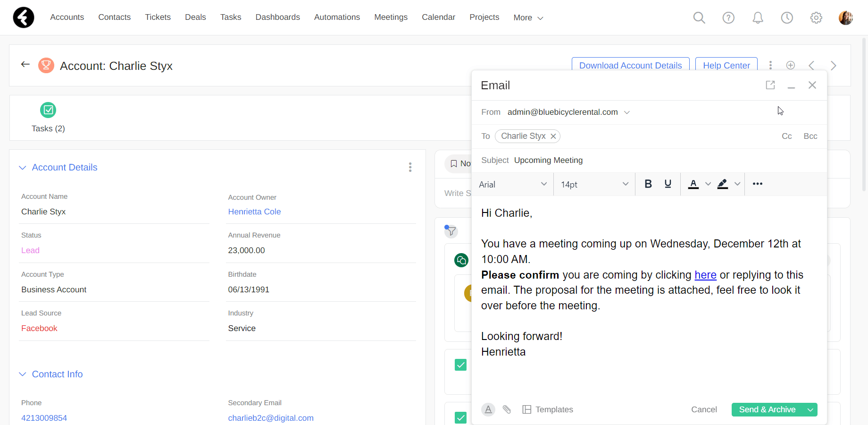Open the Dashboards menu

click(277, 17)
